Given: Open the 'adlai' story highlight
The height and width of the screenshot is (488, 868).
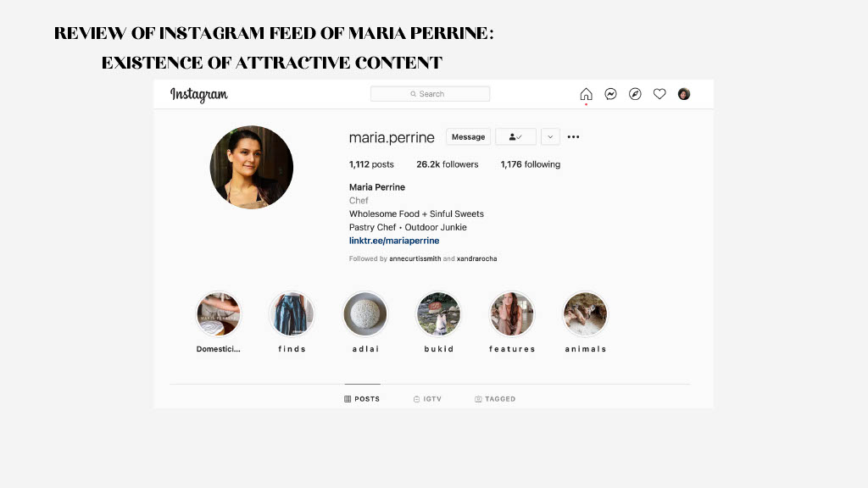Looking at the screenshot, I should tap(365, 313).
